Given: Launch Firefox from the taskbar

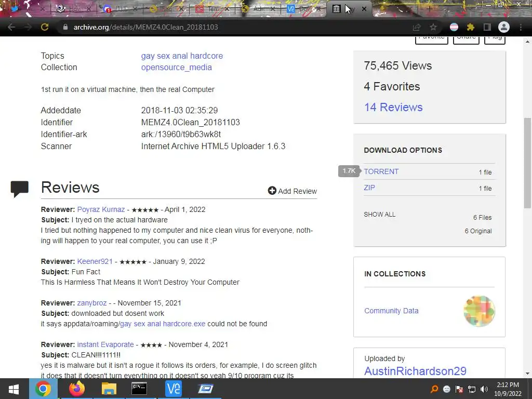Looking at the screenshot, I should [x=77, y=389].
